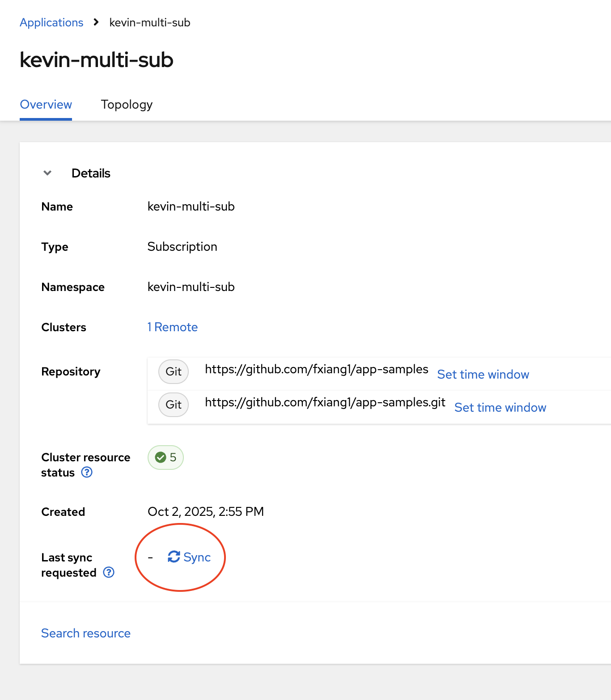Open the Topology tab
Image resolution: width=611 pixels, height=700 pixels.
[127, 105]
